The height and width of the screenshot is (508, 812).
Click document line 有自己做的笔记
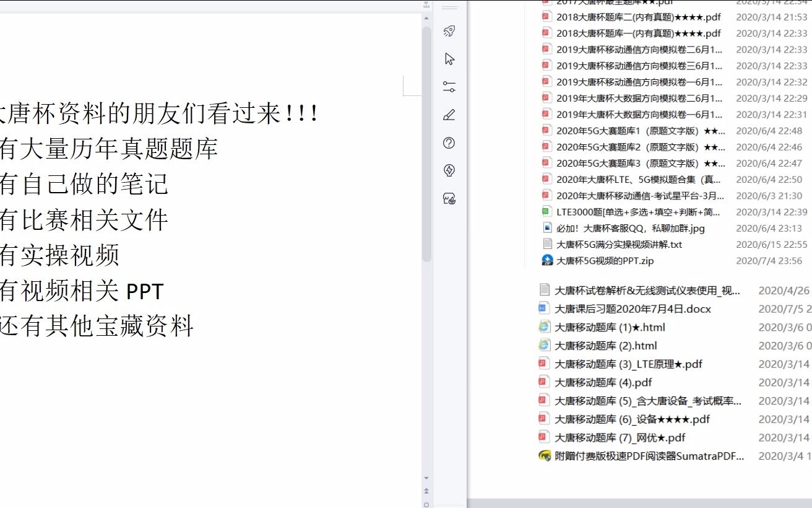coord(84,184)
